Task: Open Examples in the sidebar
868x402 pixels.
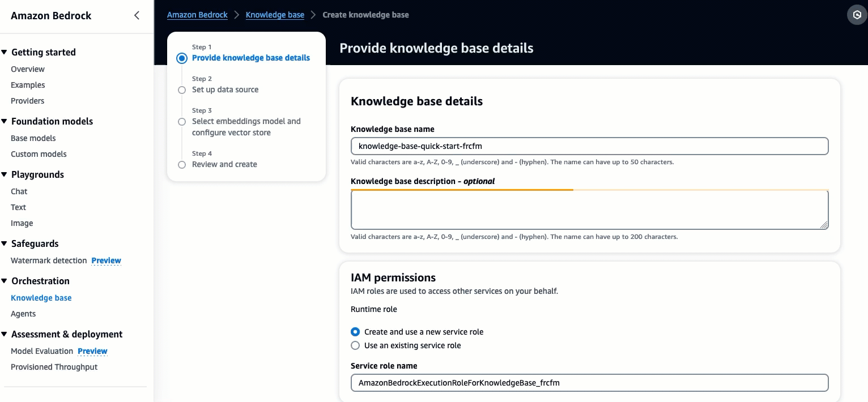Action: point(28,85)
